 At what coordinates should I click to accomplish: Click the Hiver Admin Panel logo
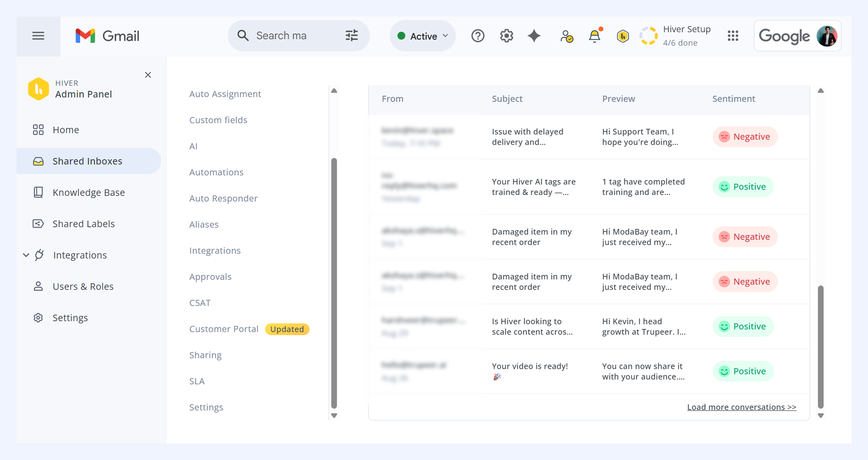coord(38,89)
